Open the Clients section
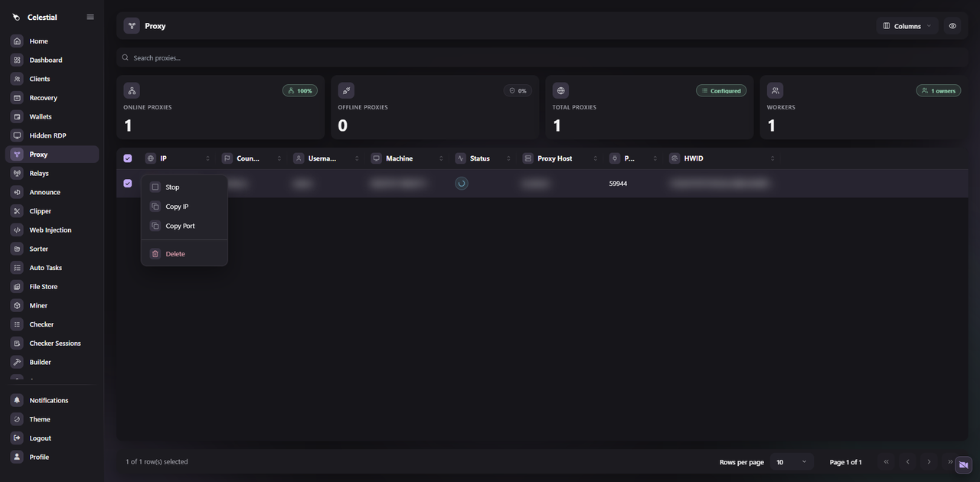 point(52,79)
